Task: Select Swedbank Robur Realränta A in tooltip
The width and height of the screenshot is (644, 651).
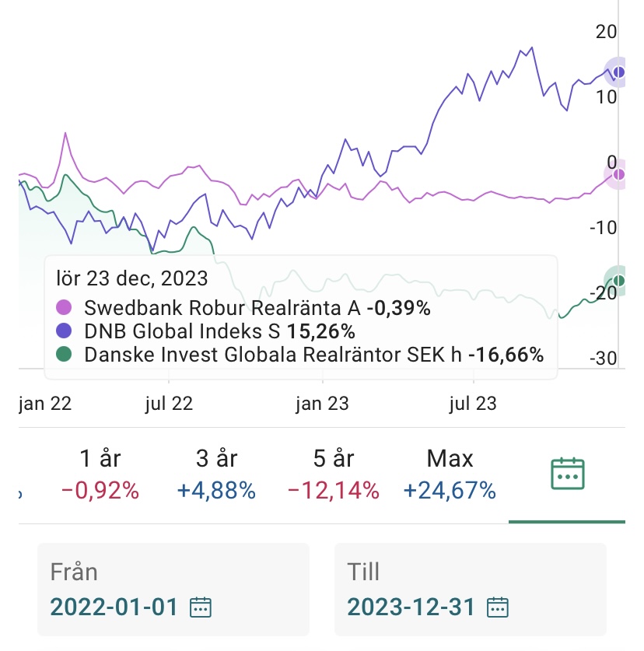Action: 222,307
